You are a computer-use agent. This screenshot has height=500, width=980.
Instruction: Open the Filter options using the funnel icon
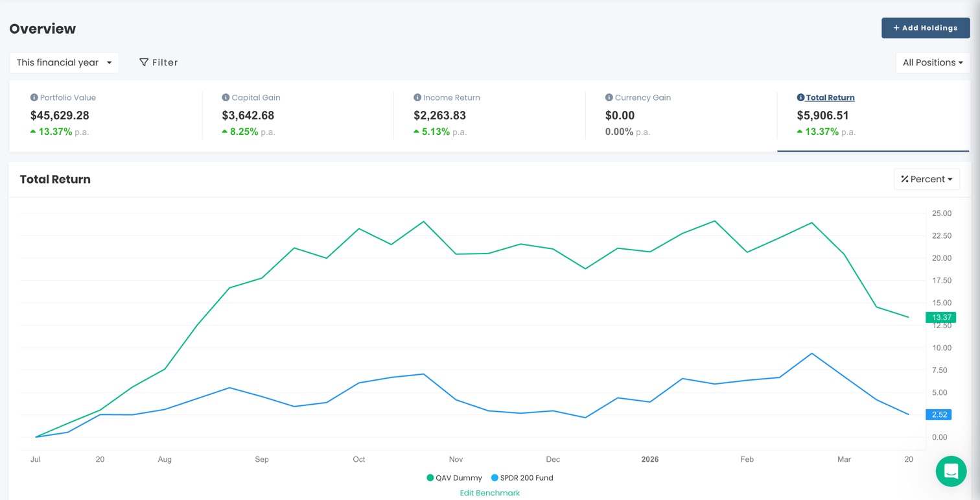pyautogui.click(x=143, y=62)
